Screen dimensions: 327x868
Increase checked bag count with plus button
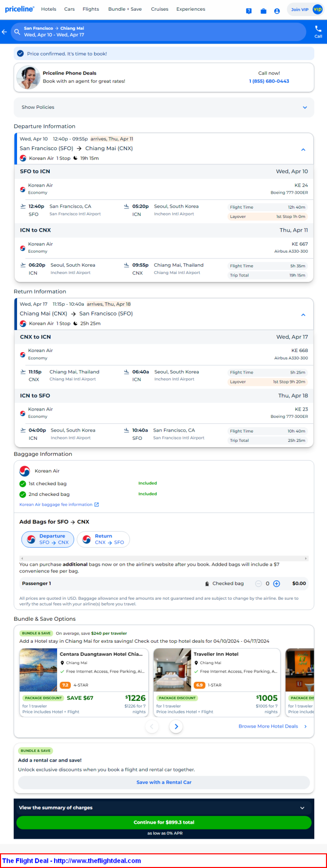pyautogui.click(x=277, y=584)
